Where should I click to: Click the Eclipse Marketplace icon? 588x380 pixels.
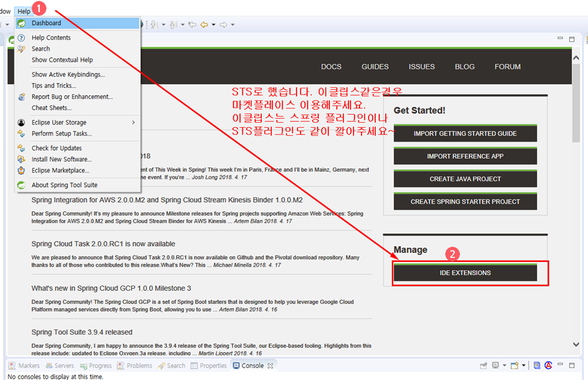pyautogui.click(x=22, y=170)
